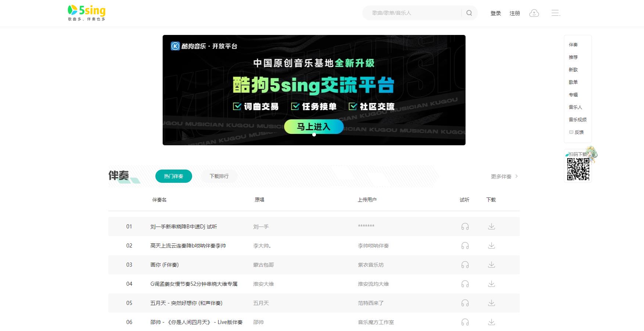Open track 邵帅 - 《你是人间四月天》 Live版伴奏
The image size is (644, 331).
197,322
